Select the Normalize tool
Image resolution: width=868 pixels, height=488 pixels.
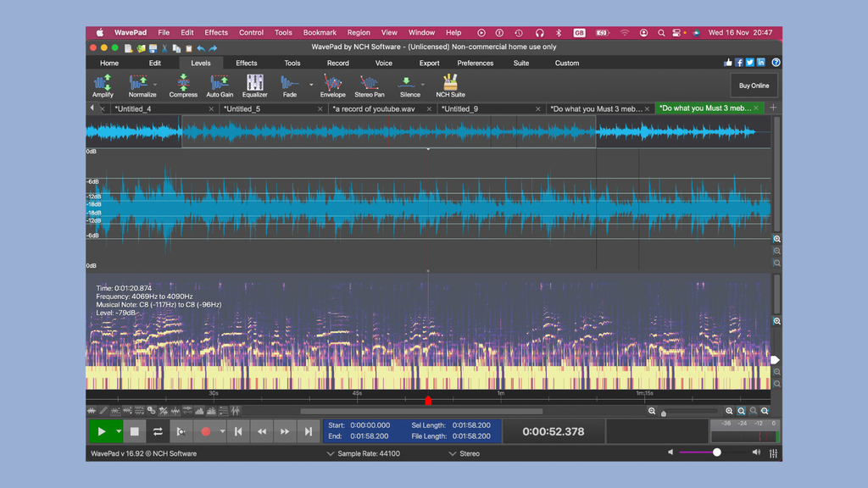141,84
